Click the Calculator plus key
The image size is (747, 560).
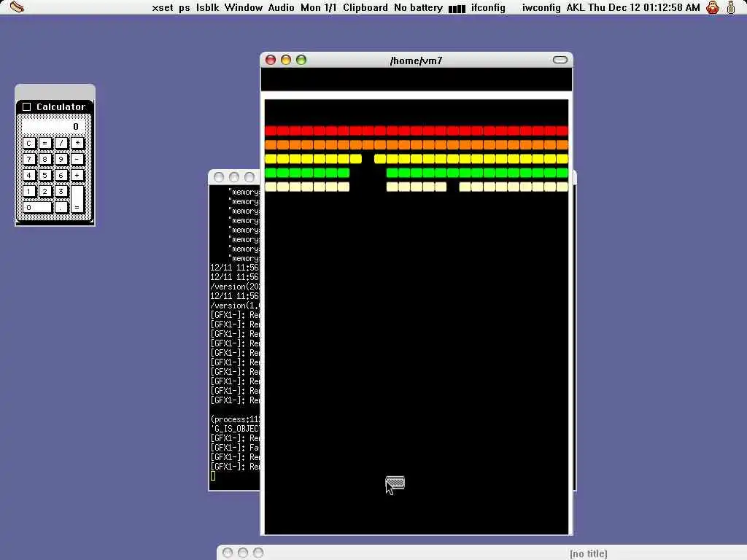[77, 175]
